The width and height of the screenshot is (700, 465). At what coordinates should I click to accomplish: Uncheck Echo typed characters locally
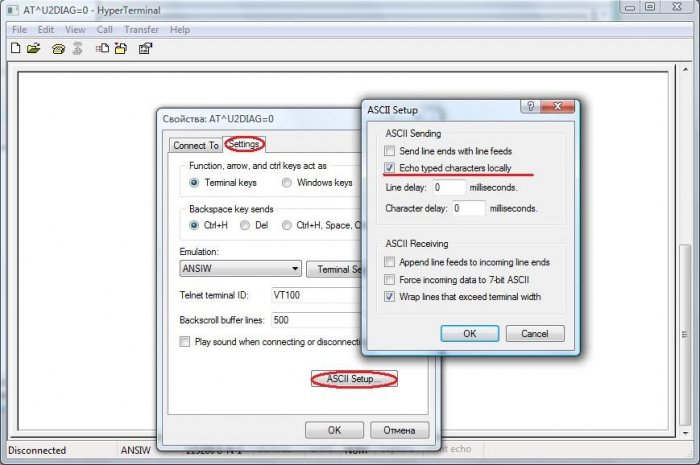(390, 168)
